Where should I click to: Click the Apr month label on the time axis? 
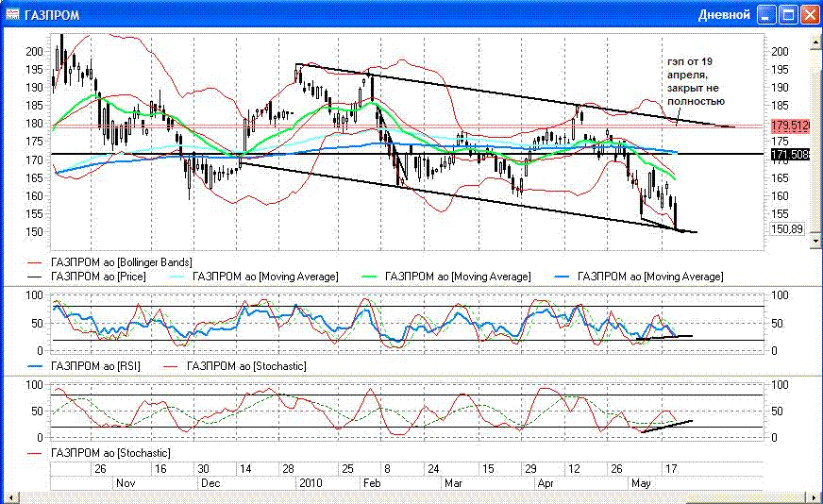546,483
